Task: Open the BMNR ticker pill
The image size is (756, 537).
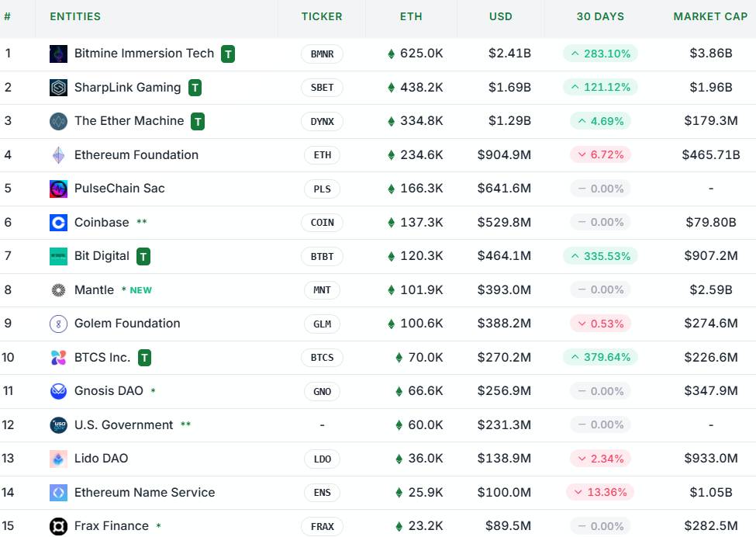Action: pos(322,54)
